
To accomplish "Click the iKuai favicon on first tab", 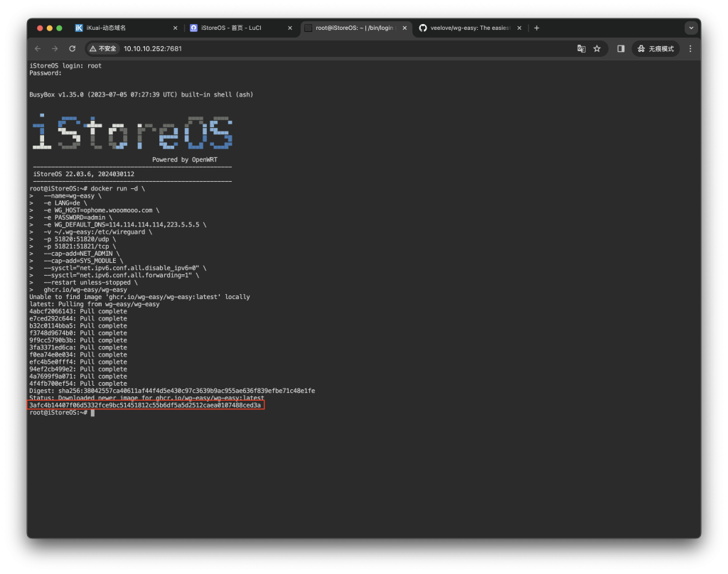I will coord(79,28).
